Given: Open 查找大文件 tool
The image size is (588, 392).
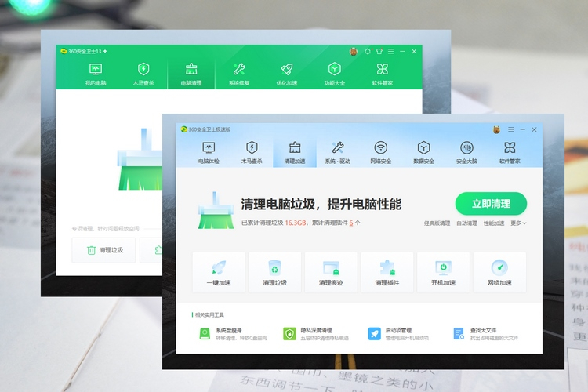Looking at the screenshot, I should coord(485,334).
